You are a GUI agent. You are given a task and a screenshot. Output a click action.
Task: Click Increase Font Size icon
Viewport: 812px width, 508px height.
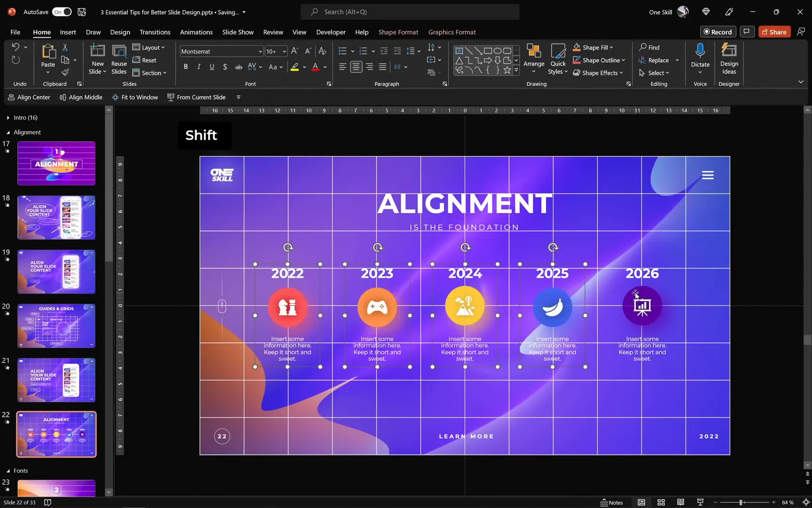[295, 51]
